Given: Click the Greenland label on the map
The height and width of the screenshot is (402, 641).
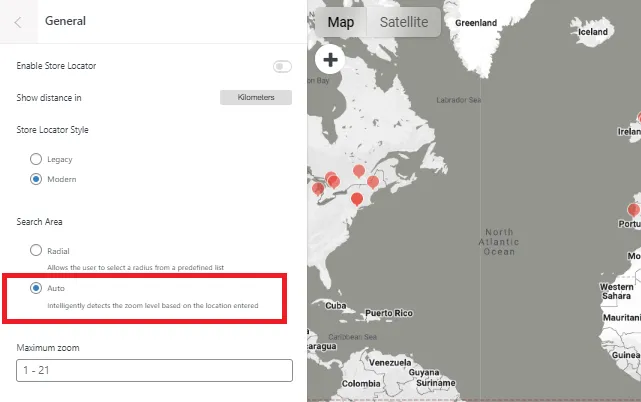Looking at the screenshot, I should coord(475,21).
